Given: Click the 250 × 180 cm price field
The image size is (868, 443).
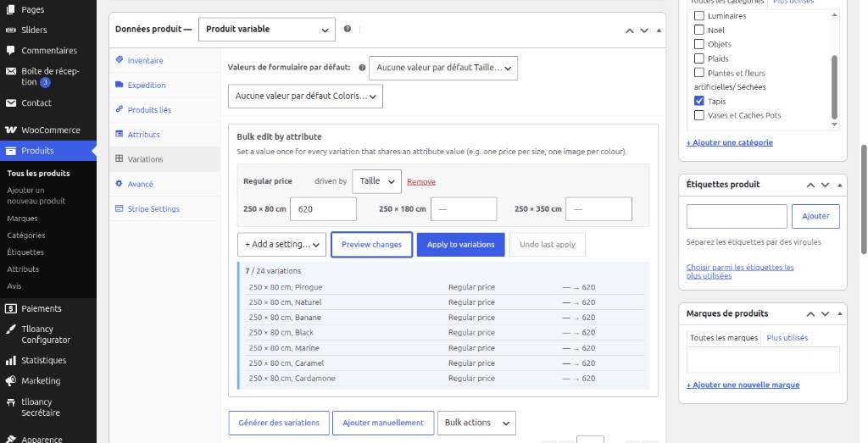Looking at the screenshot, I should (464, 209).
